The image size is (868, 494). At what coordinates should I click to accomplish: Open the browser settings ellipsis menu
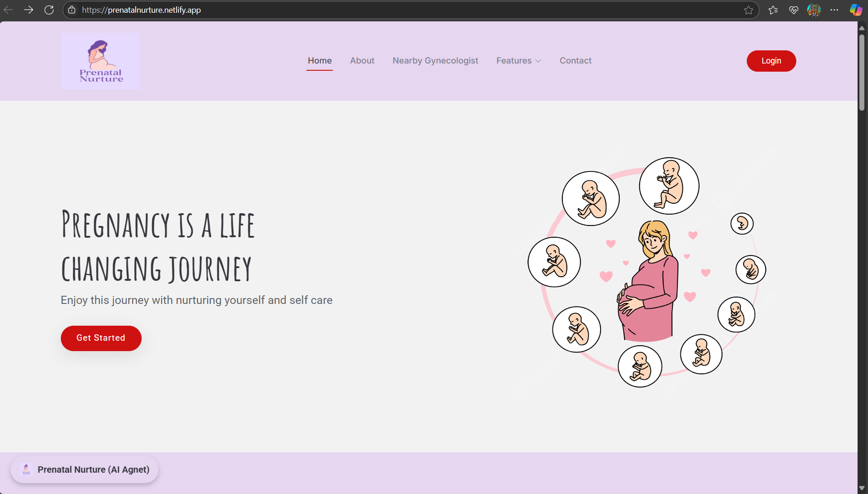(x=834, y=10)
